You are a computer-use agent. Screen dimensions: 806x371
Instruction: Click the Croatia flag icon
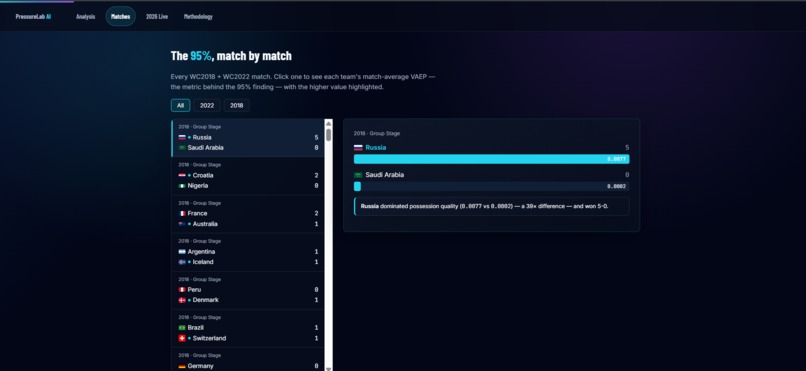pyautogui.click(x=182, y=175)
